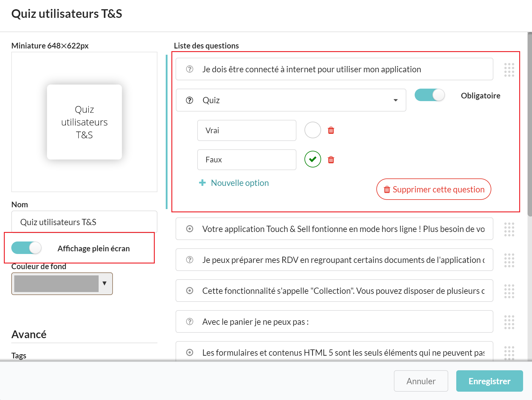Viewport: 532px width, 400px height.
Task: Edit the Nom input field
Action: [x=84, y=222]
